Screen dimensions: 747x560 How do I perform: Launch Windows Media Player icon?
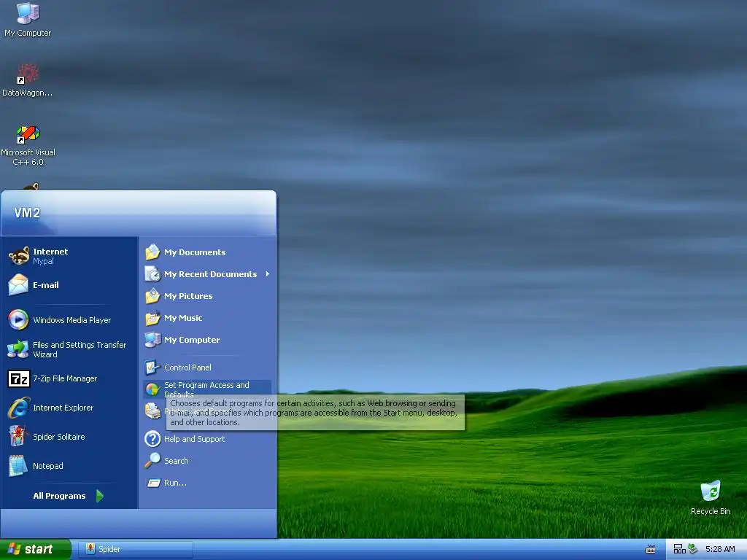click(x=18, y=320)
